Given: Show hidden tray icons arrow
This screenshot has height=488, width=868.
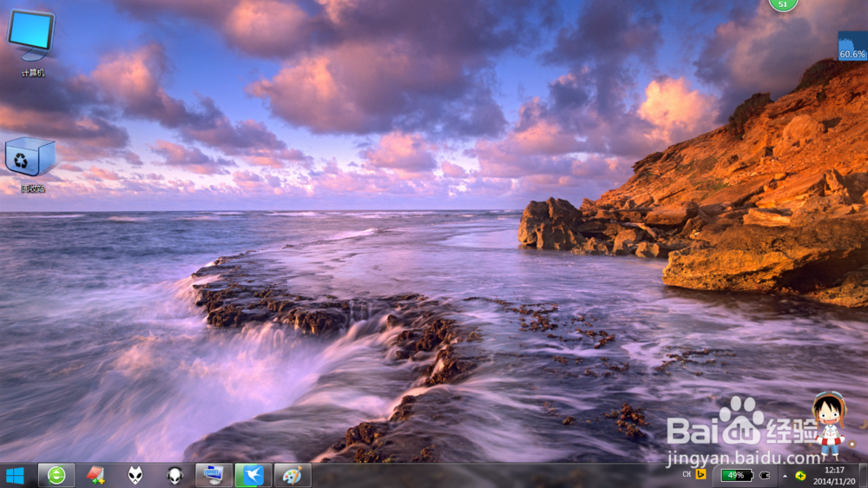Looking at the screenshot, I should [785, 476].
